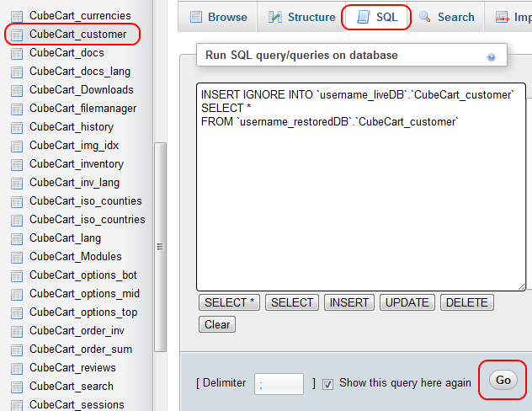This screenshot has width=532, height=411.
Task: Click the table icon beside CubeCart_customer
Action: [x=17, y=35]
